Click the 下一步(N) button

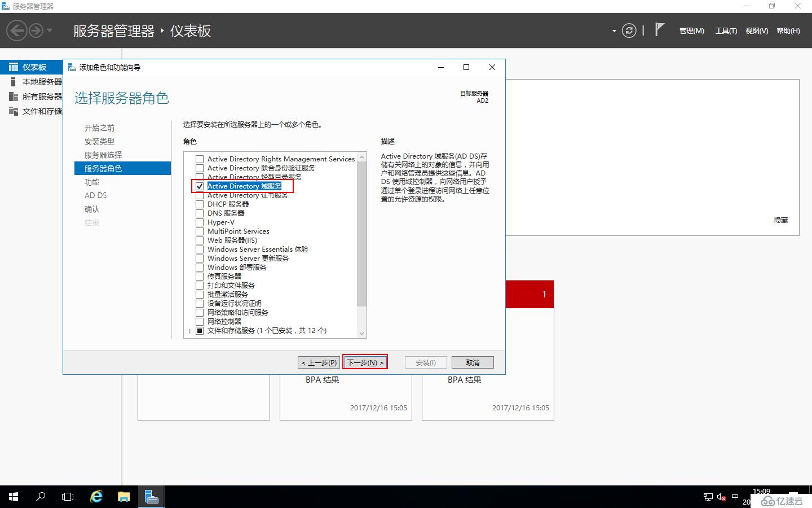coord(365,362)
